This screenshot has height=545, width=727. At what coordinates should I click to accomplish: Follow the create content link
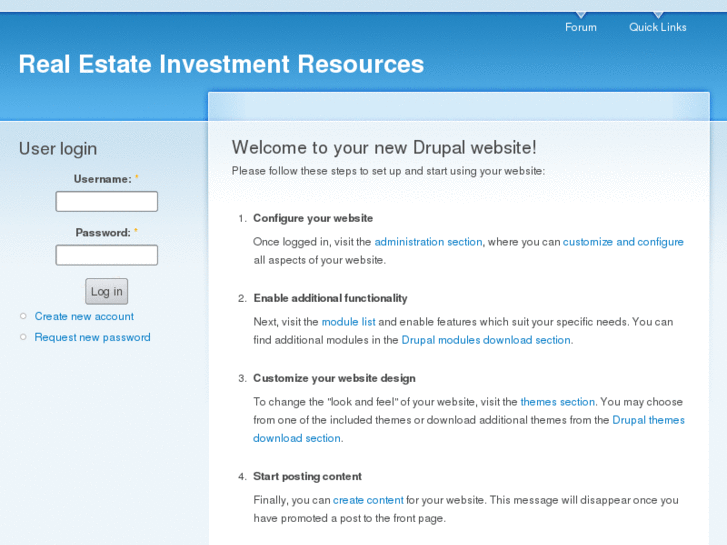coord(368,500)
